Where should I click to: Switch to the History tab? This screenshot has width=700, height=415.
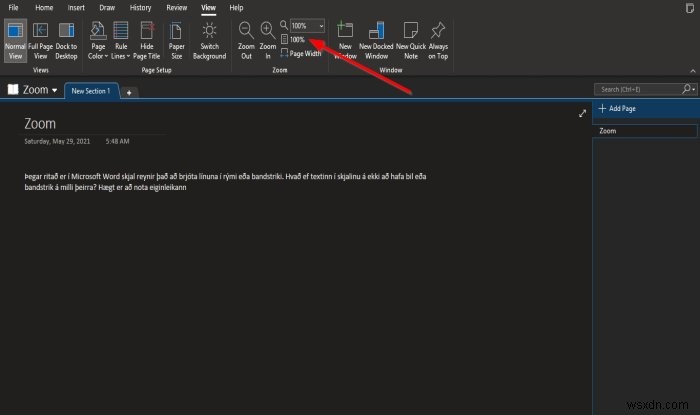coord(140,8)
